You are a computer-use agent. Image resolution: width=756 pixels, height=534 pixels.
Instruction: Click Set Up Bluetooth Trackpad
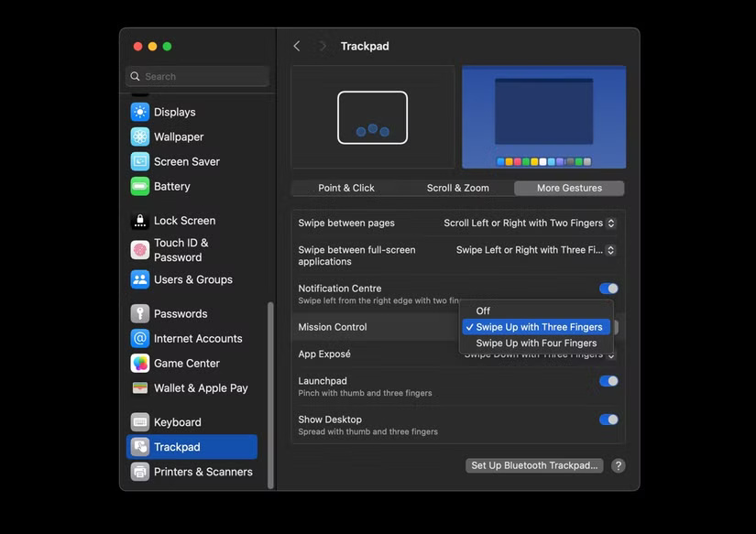[x=533, y=465]
